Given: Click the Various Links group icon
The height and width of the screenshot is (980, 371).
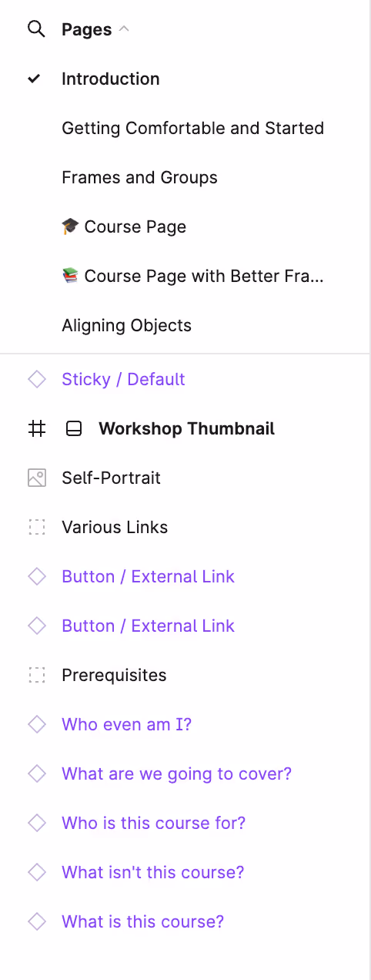Looking at the screenshot, I should (x=36, y=527).
